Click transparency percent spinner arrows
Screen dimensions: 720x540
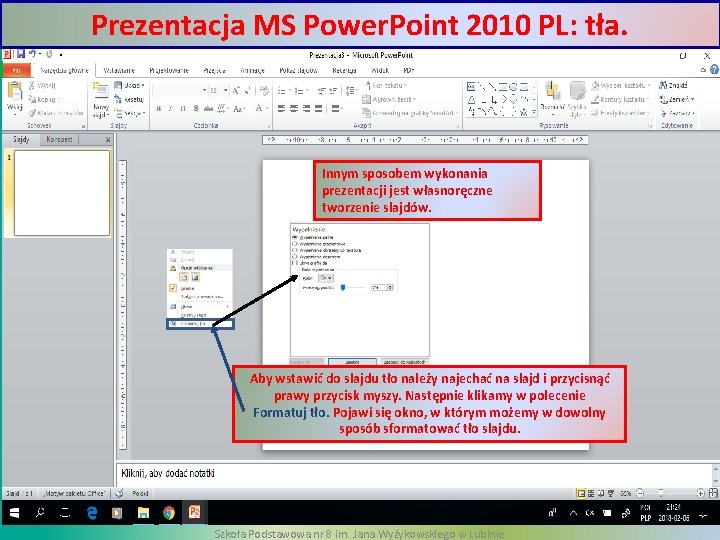coord(390,287)
